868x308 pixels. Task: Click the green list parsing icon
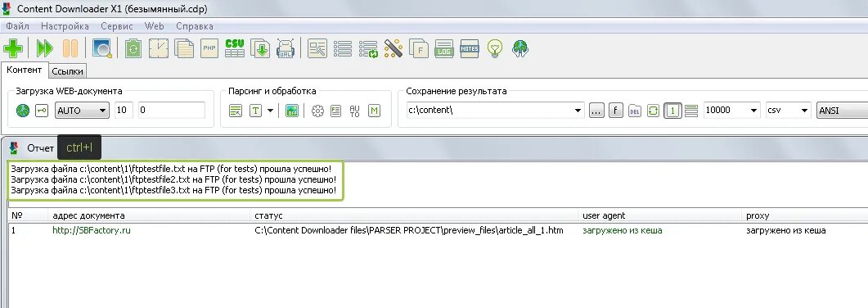(x=236, y=111)
